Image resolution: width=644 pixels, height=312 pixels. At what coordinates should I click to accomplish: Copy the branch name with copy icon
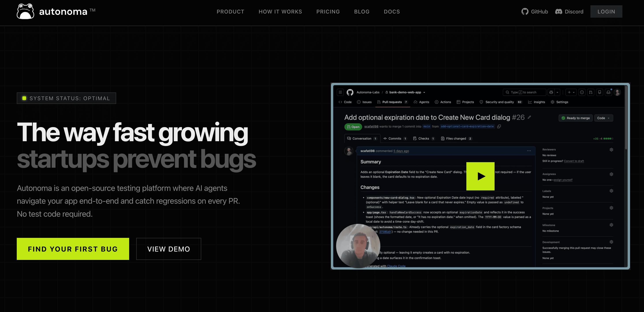click(499, 127)
